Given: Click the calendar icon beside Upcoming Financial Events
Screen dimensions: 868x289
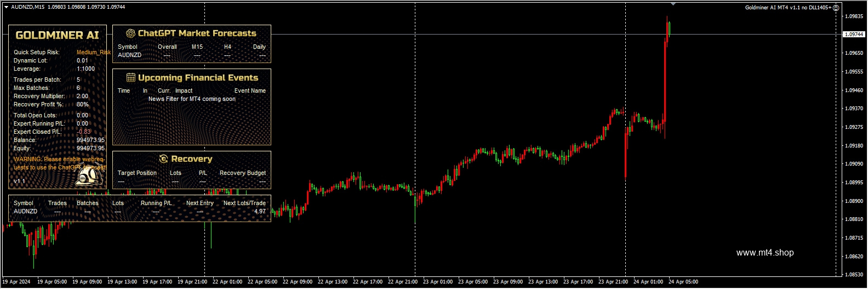Looking at the screenshot, I should coord(131,77).
